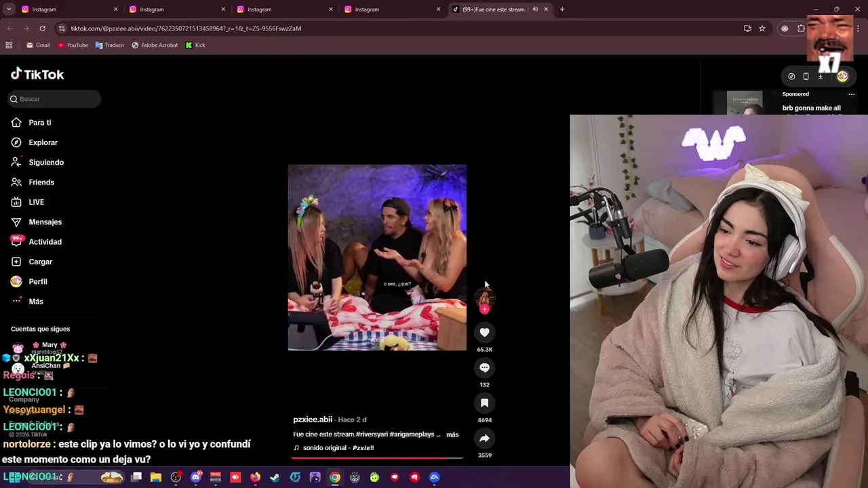Click the install app icon in address bar

[x=747, y=28]
